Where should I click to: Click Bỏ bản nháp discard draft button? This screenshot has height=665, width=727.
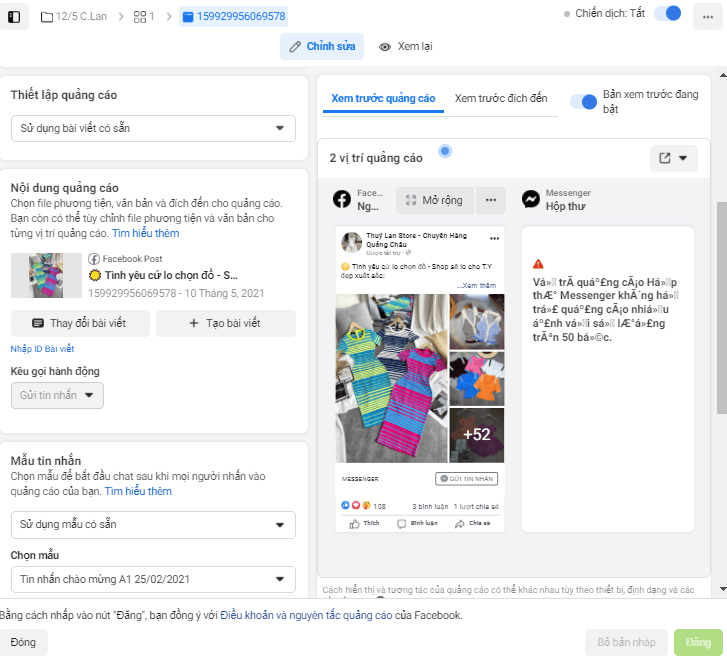[626, 642]
